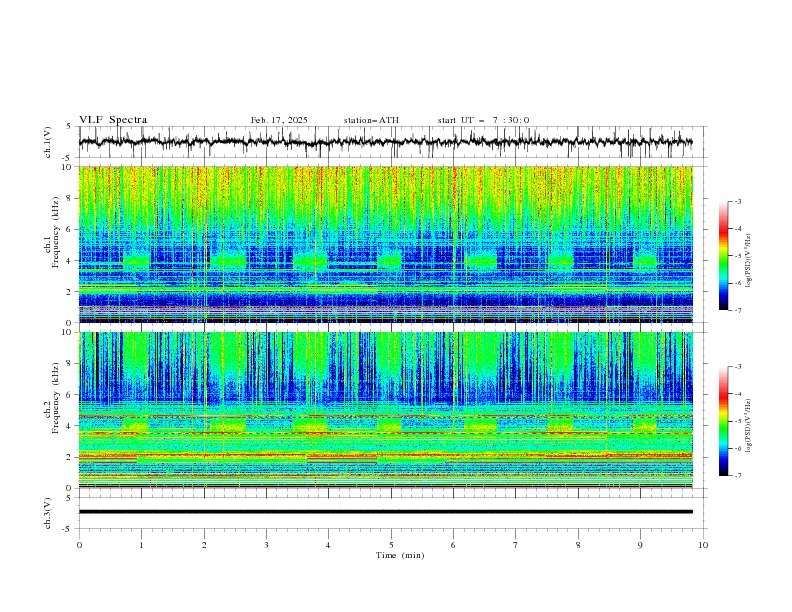Click the time axis tick label "9"
792x612 pixels.
(x=640, y=545)
